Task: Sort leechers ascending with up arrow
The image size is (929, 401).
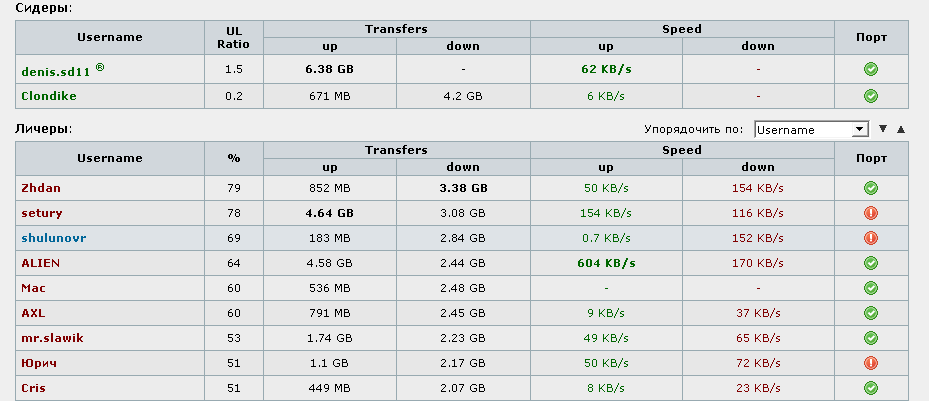Action: 901,129
